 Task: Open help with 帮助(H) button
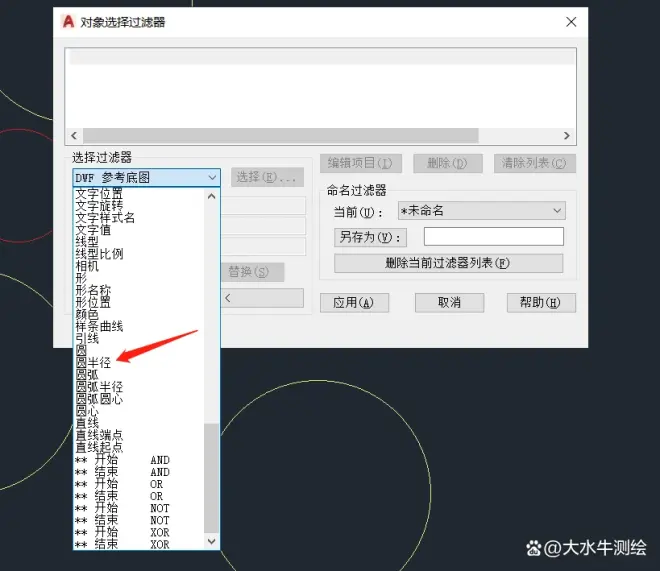[x=541, y=303]
